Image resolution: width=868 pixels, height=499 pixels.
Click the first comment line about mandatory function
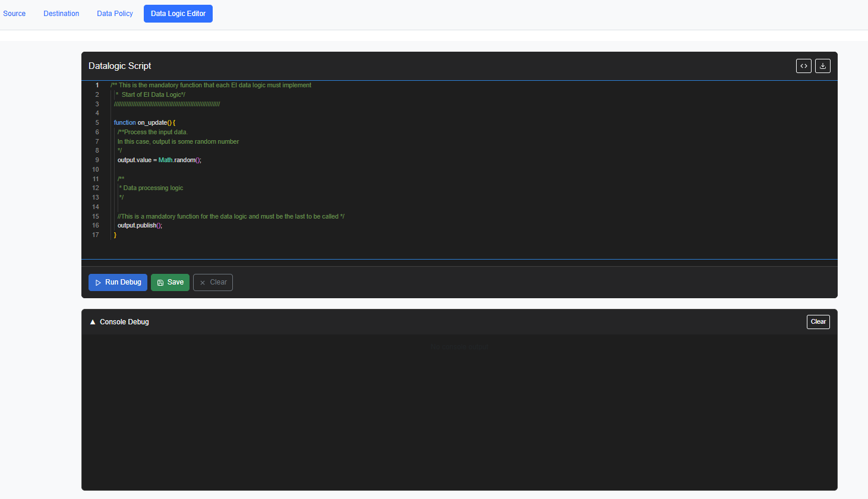click(x=211, y=86)
